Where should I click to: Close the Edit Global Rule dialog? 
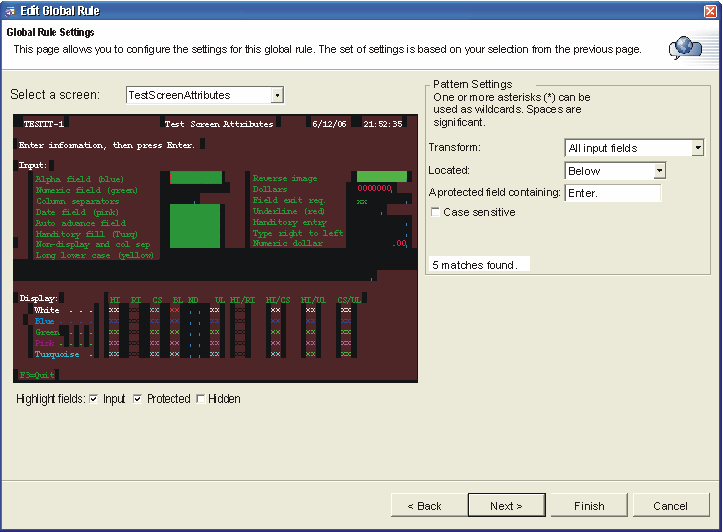click(x=710, y=10)
